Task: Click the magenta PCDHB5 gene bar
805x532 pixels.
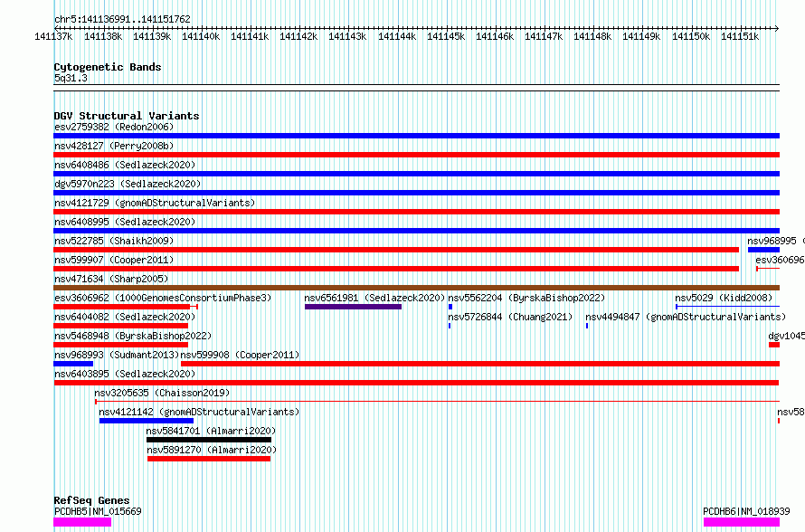Action: click(x=82, y=522)
